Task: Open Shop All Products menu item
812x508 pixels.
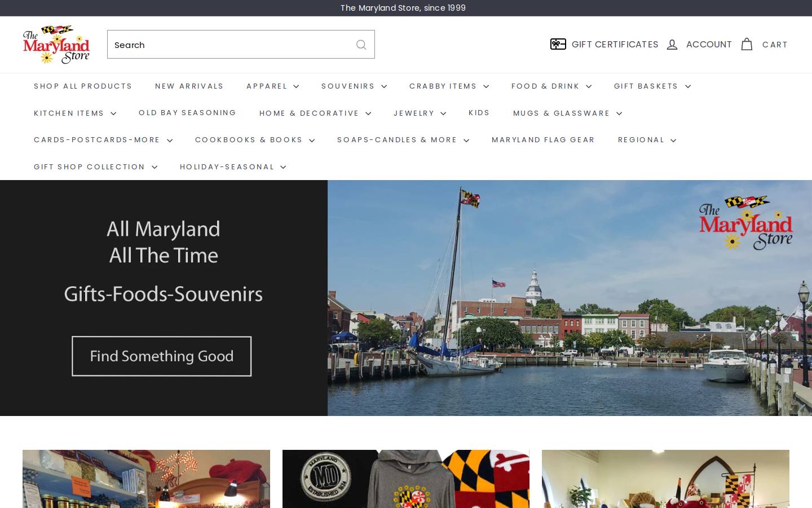Action: (x=83, y=86)
